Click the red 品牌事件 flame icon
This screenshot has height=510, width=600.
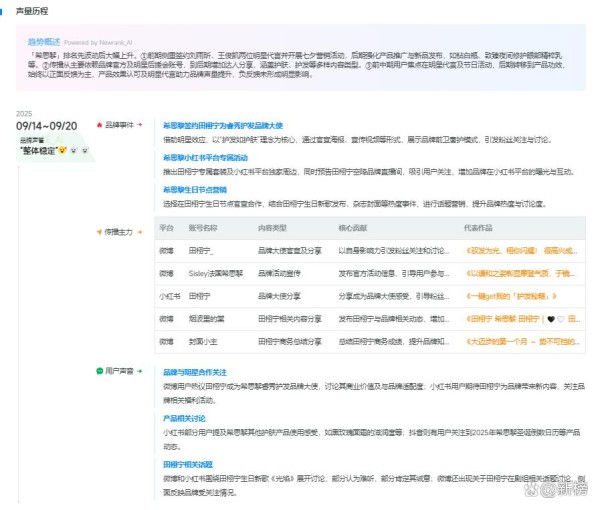pos(99,125)
